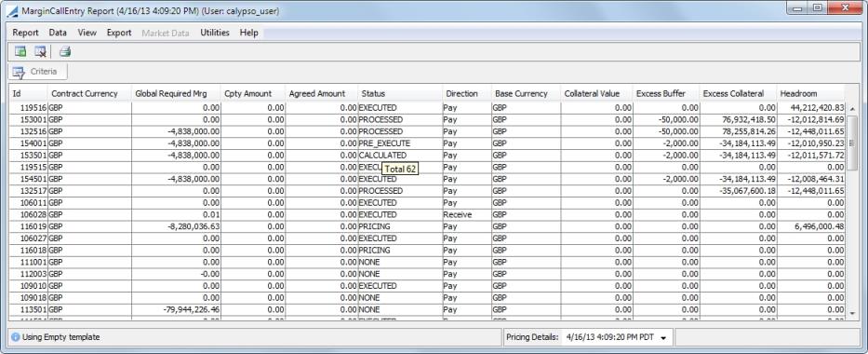Click the Excess Collateral column header
The height and width of the screenshot is (354, 868).
(739, 94)
